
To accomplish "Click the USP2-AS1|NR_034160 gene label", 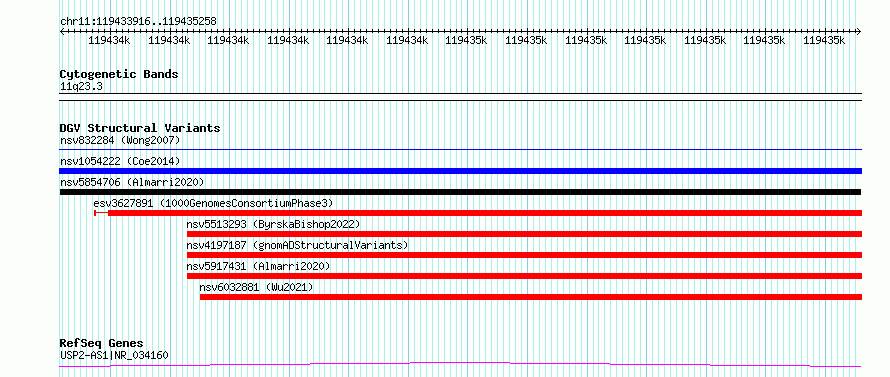I will [114, 356].
